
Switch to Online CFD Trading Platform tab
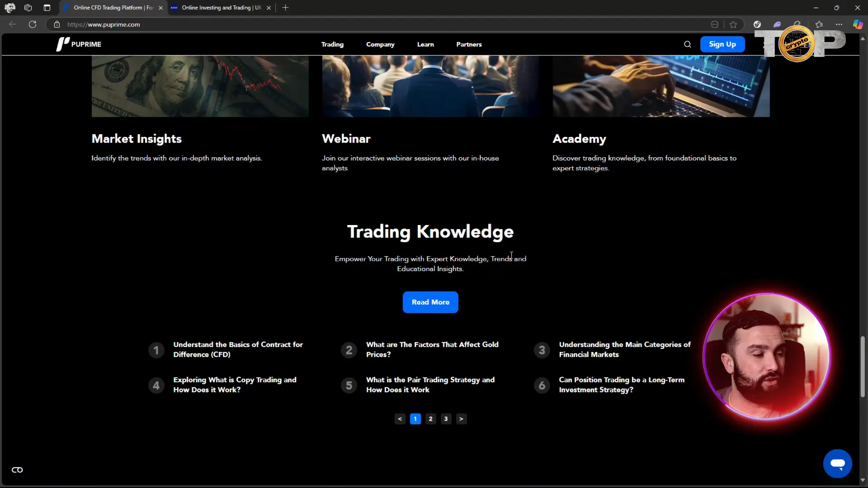113,8
